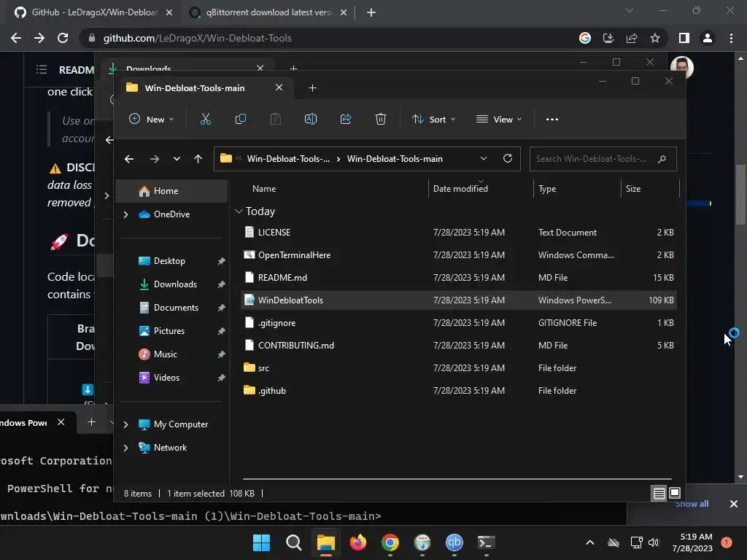
Task: Close the Win-Debloat-Tools-main Explorer tab
Action: tap(279, 87)
